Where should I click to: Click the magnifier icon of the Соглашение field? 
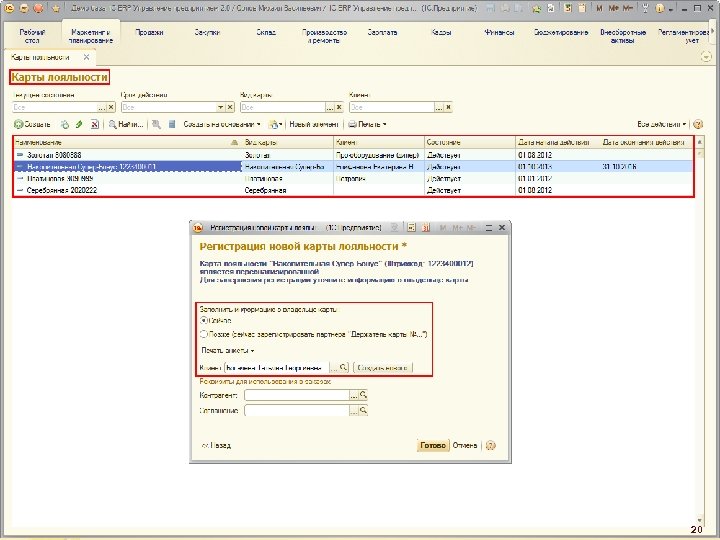point(363,411)
